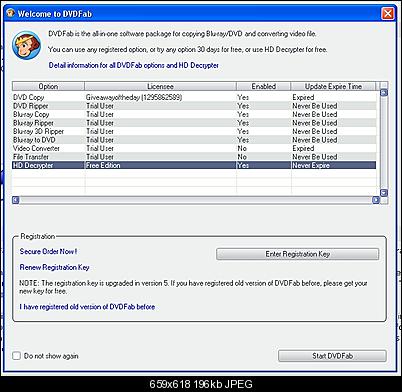Click the No cell in Video Converter row
Viewport: 402px width, 392px height.
tap(242, 148)
